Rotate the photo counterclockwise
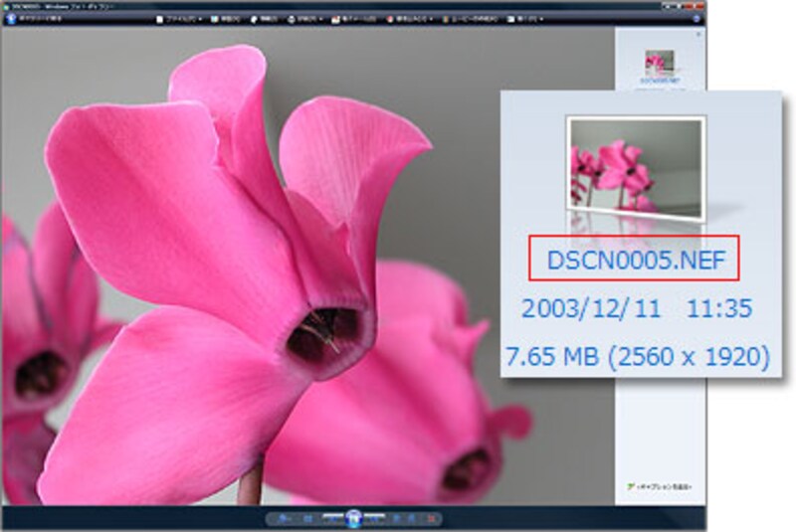Image resolution: width=796 pixels, height=532 pixels. [396, 518]
